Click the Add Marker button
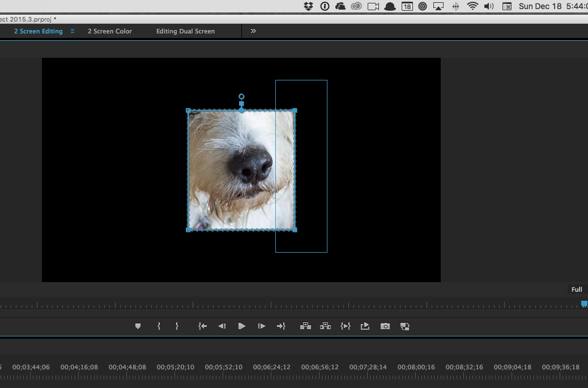Screen dimensions: 588x388 [x=138, y=326]
